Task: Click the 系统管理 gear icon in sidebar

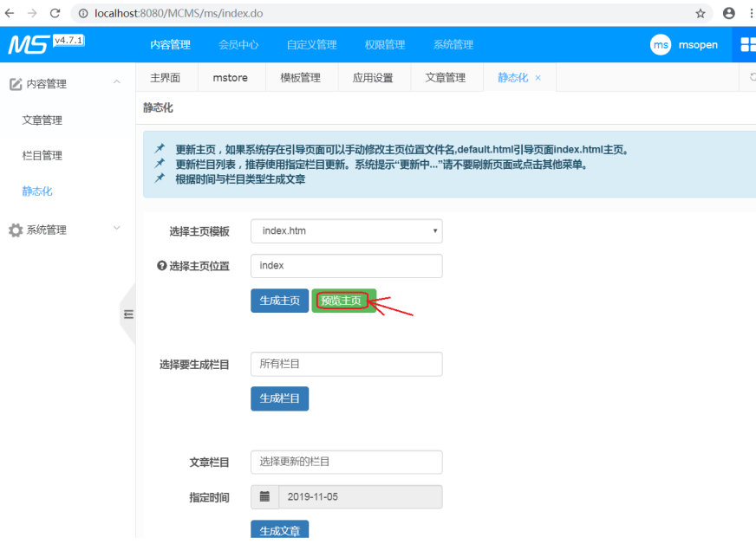Action: click(16, 230)
